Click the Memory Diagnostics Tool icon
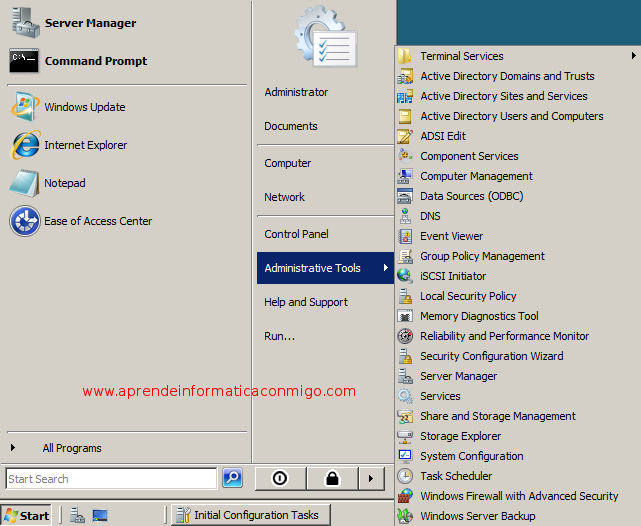This screenshot has width=641, height=526. 405,316
